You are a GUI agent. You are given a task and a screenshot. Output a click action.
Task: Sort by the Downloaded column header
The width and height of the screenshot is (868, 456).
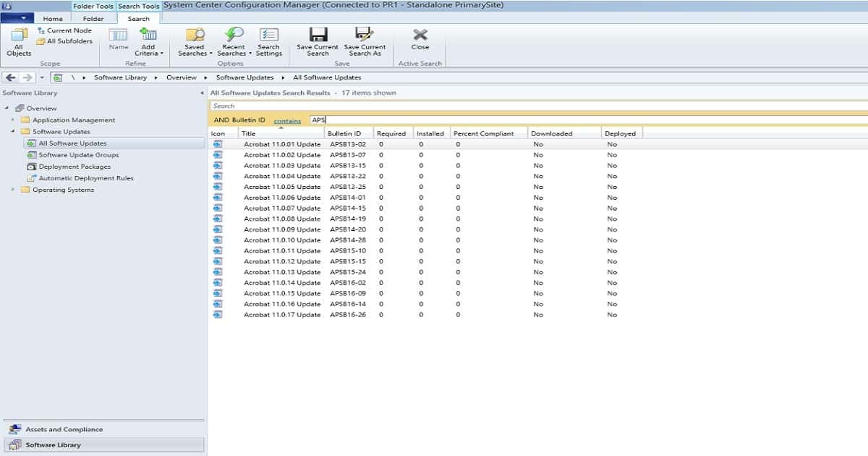click(564, 133)
